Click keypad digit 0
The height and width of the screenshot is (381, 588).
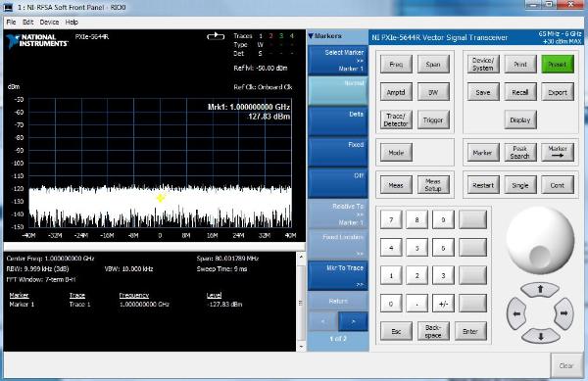pos(391,304)
